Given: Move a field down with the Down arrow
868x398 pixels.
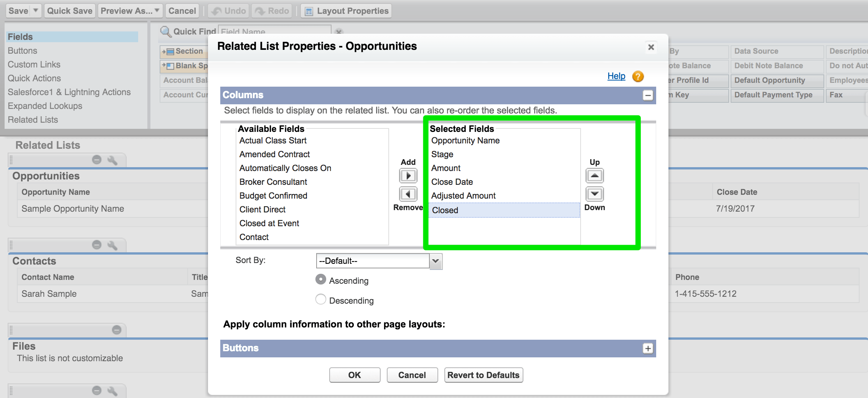Looking at the screenshot, I should pyautogui.click(x=594, y=194).
